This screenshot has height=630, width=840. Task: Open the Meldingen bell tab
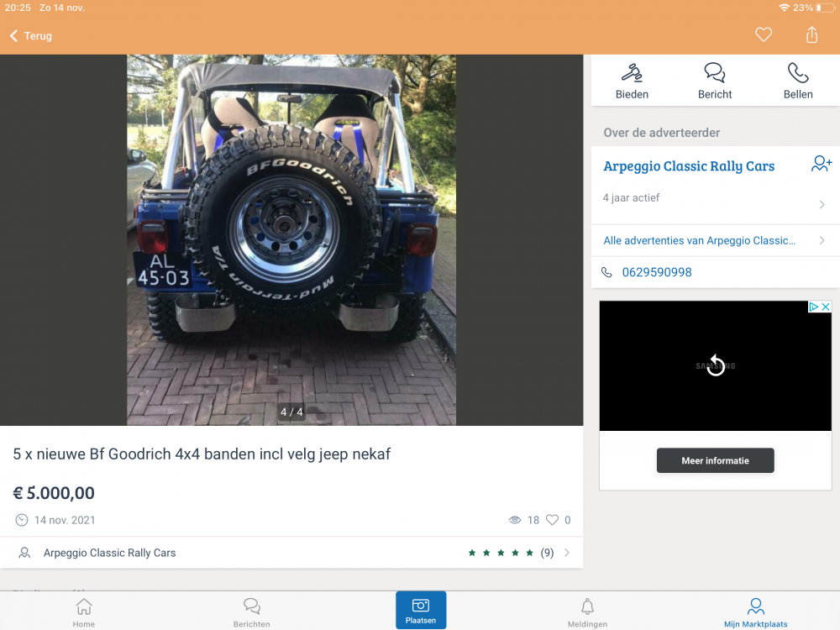point(587,612)
